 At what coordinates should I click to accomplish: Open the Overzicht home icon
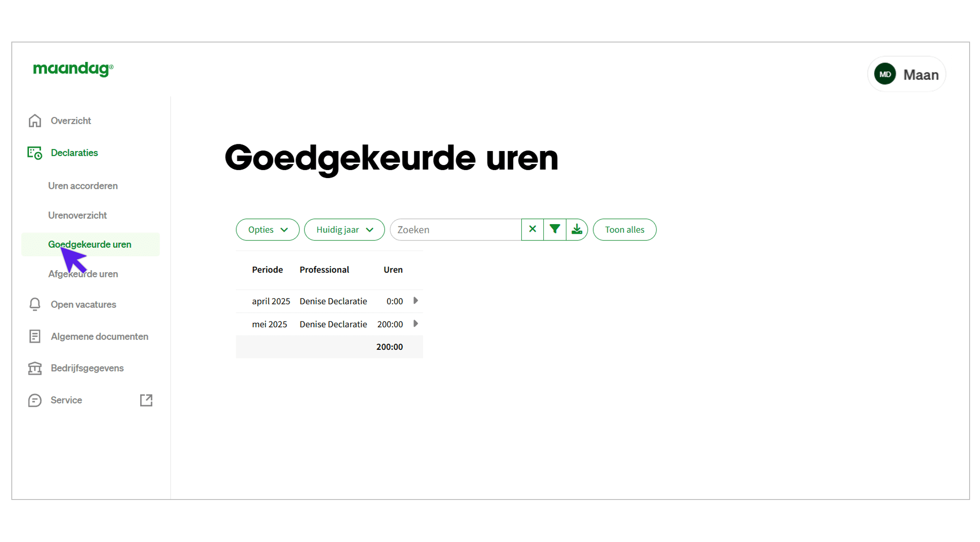[x=34, y=120]
